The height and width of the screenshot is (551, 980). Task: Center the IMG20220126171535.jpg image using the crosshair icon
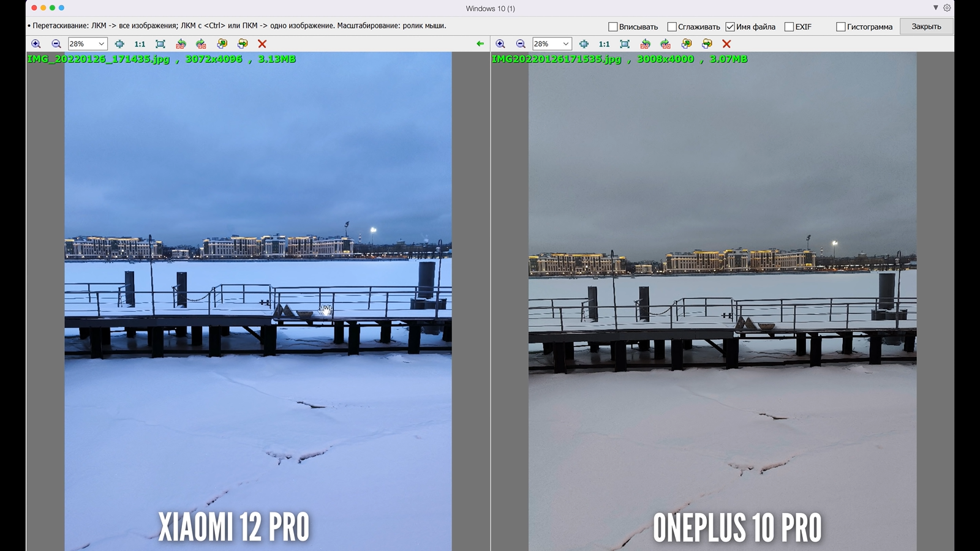pyautogui.click(x=584, y=44)
